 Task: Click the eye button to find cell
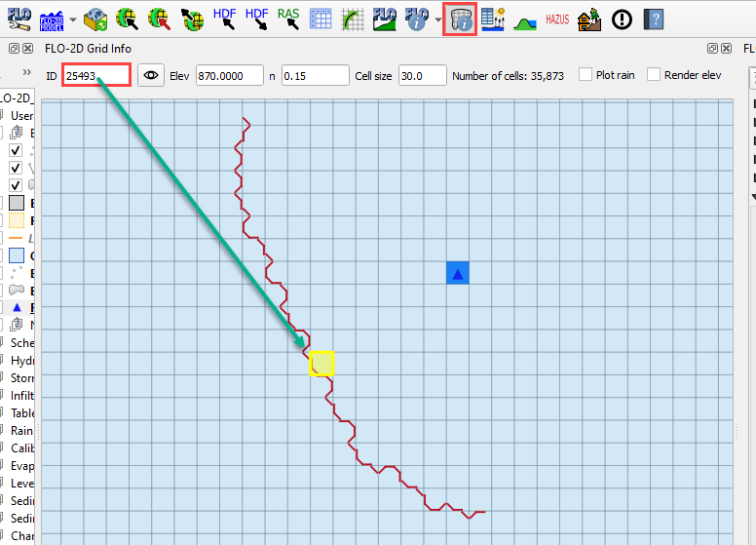click(x=150, y=75)
